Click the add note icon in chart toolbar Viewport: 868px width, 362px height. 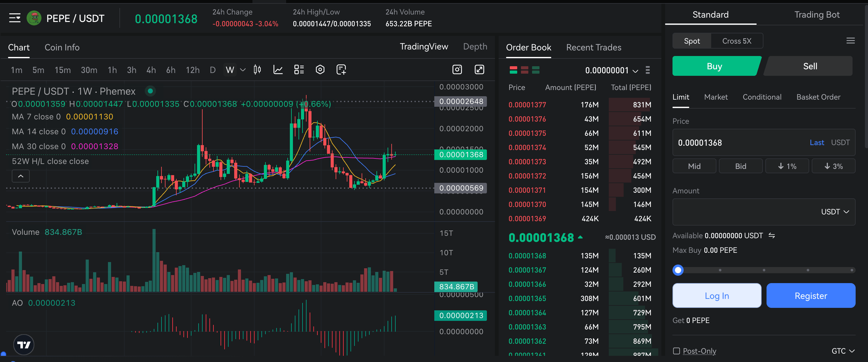point(341,69)
